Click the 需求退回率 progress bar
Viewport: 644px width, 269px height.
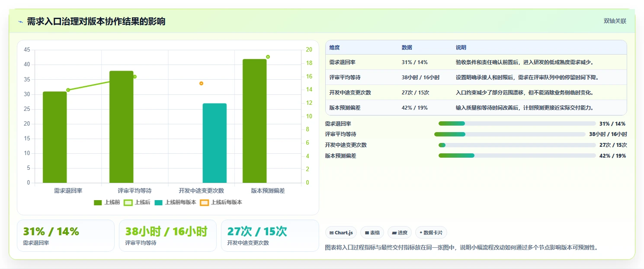pos(517,123)
